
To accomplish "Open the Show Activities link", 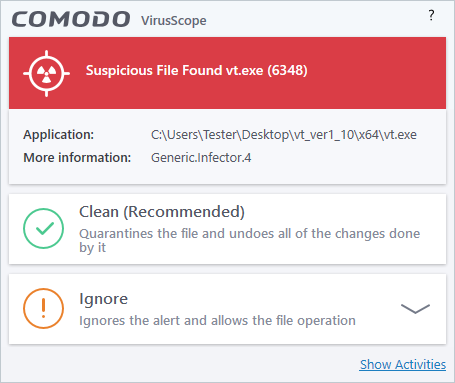I will [403, 364].
